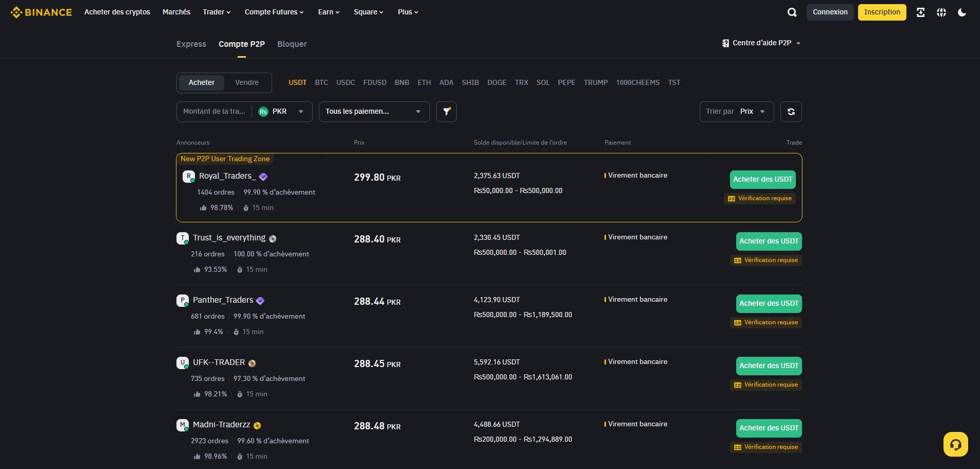Click the PKR currency Rs icon
Screen dimensions: 980x469
coord(263,112)
